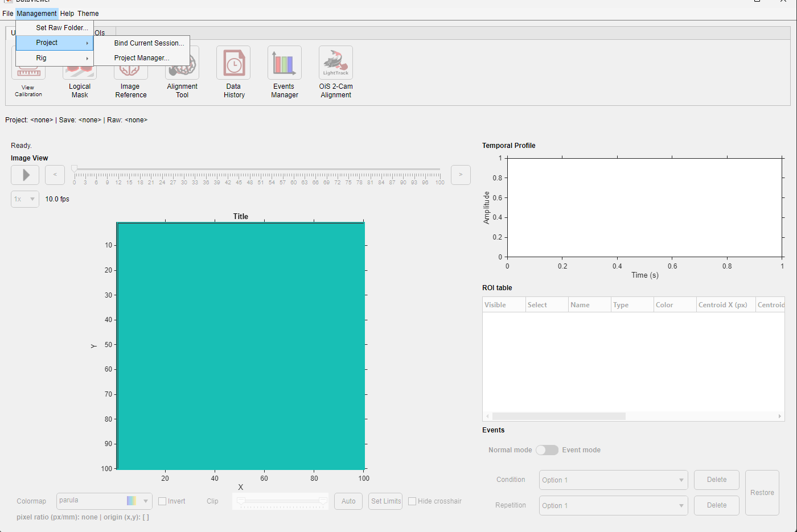Screen dimensions: 797x532
Task: Choose Set Raw Folder... menu entry
Action: click(x=55, y=27)
